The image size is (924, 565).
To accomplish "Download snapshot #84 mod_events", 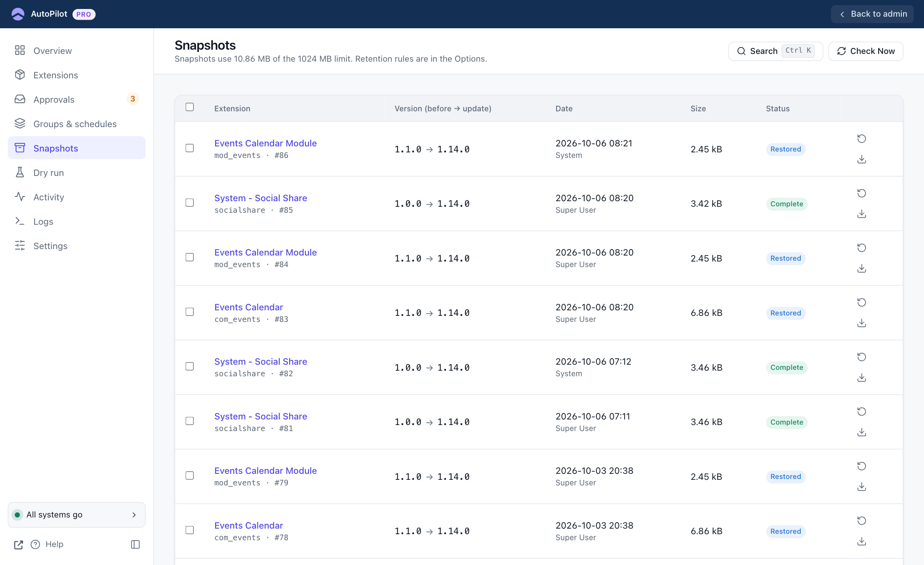I will tap(862, 268).
